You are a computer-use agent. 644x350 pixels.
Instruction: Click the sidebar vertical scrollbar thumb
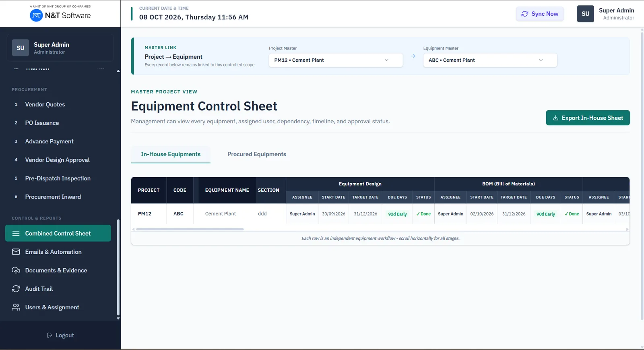pos(118,267)
